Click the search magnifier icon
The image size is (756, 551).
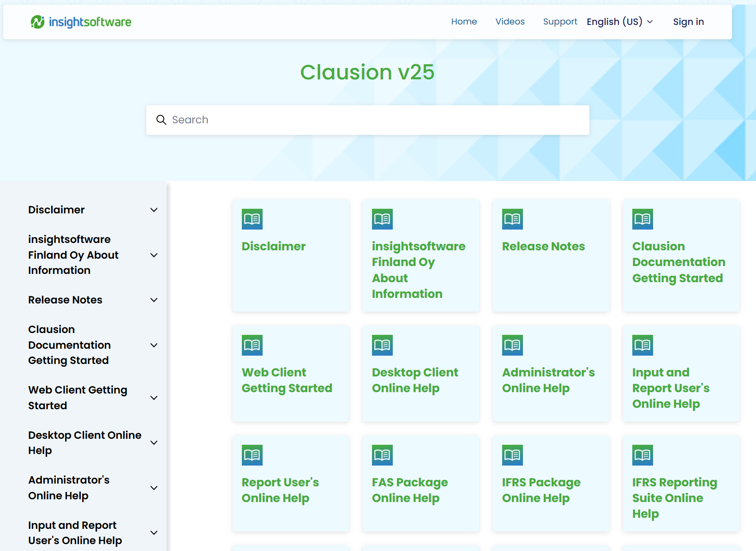161,120
